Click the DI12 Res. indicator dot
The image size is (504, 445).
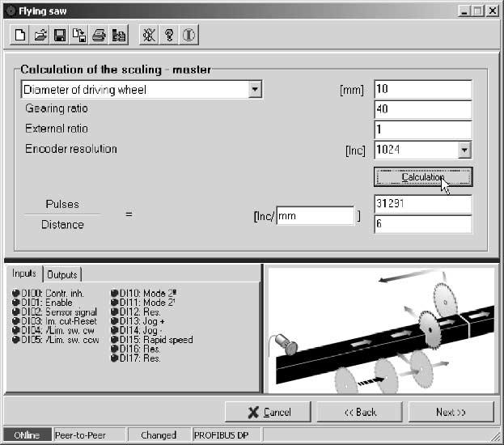[114, 311]
